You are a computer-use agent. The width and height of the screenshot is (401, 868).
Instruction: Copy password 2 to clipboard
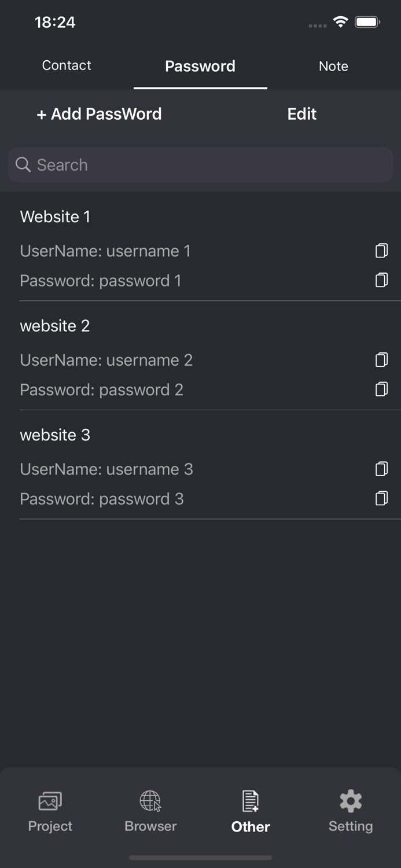point(381,389)
